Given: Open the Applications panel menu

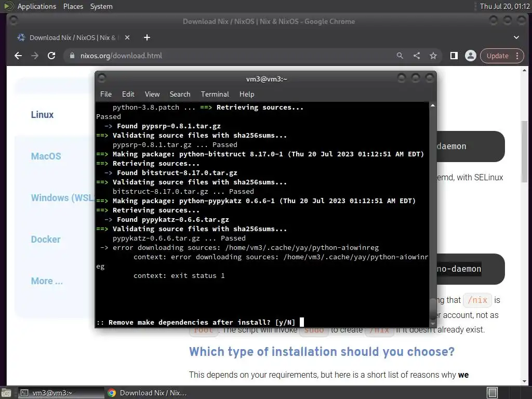Looking at the screenshot, I should point(37,6).
